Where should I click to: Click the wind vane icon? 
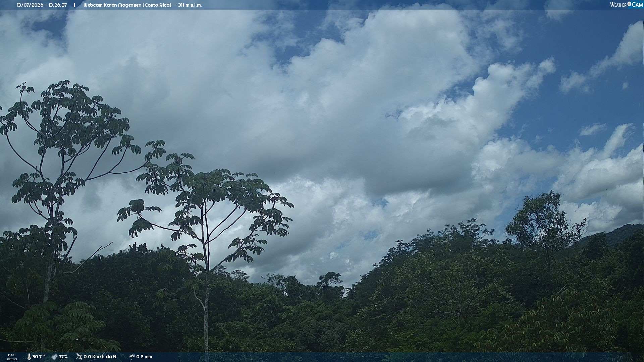(79, 357)
